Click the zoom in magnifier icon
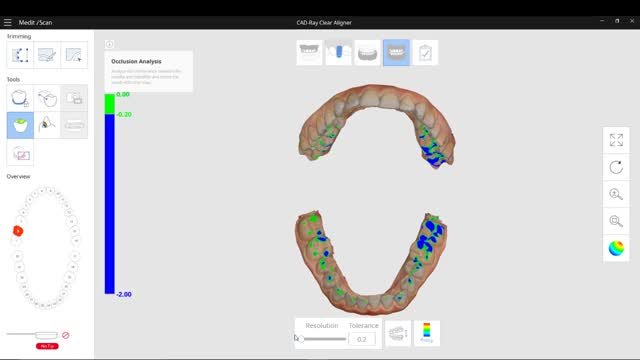The image size is (640, 360). (616, 194)
